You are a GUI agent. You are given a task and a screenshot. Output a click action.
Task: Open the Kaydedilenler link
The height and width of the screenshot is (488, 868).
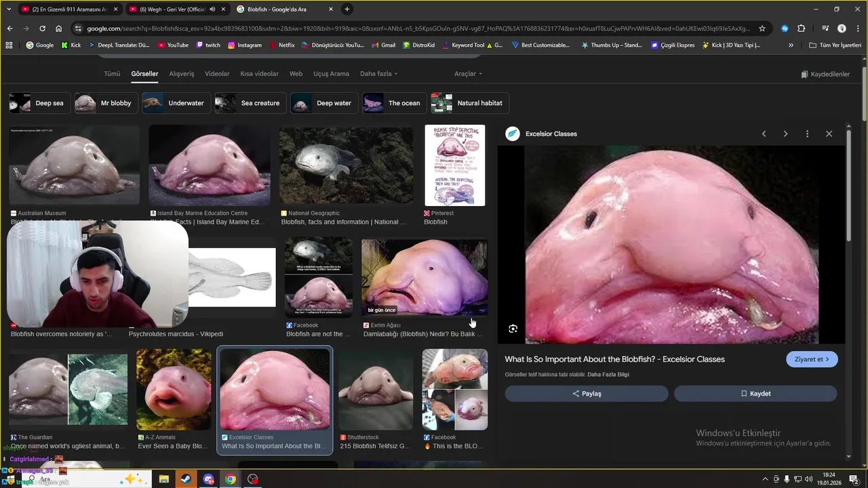tap(825, 74)
